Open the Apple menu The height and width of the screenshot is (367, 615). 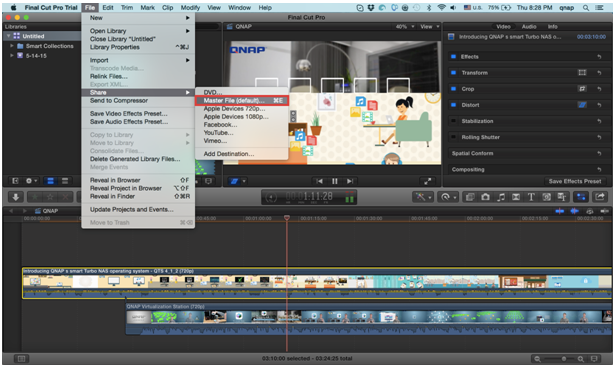[x=14, y=7]
